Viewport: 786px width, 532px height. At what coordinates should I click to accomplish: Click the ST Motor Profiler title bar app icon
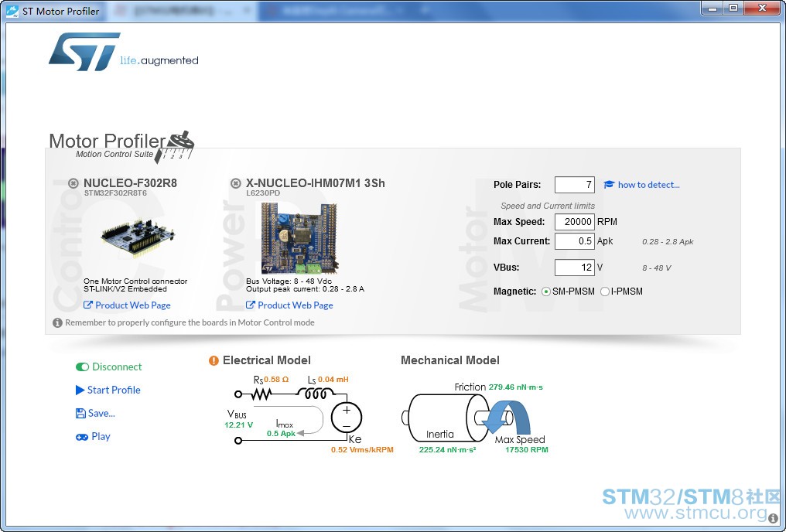[x=12, y=11]
